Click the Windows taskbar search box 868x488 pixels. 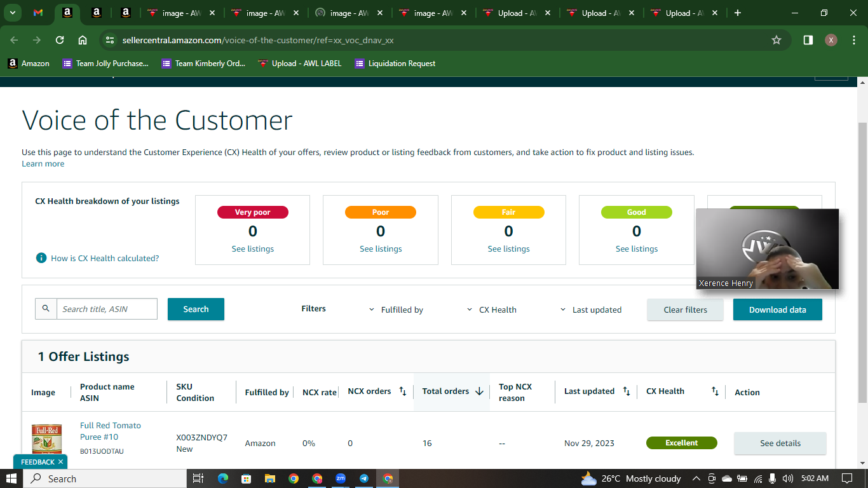tap(105, 478)
